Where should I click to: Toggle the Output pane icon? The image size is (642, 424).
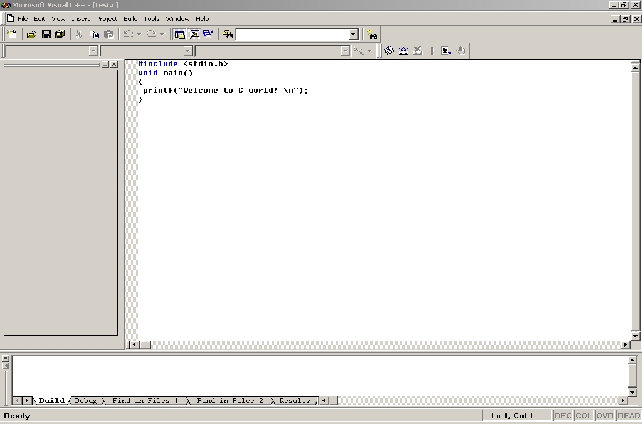click(194, 34)
